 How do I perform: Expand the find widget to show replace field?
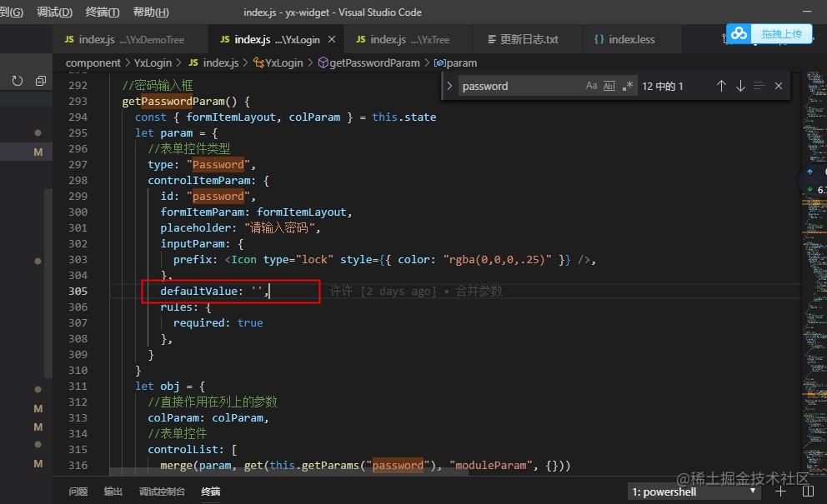click(x=449, y=86)
